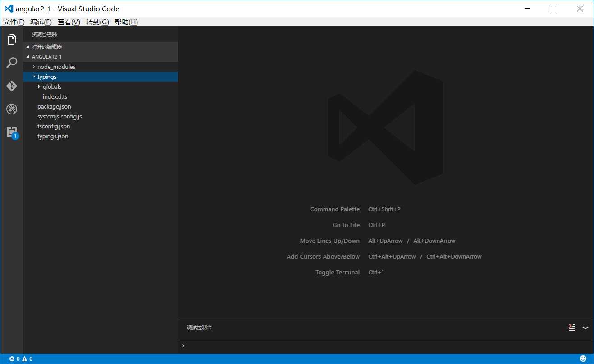Click the Command Palette hint text

335,209
